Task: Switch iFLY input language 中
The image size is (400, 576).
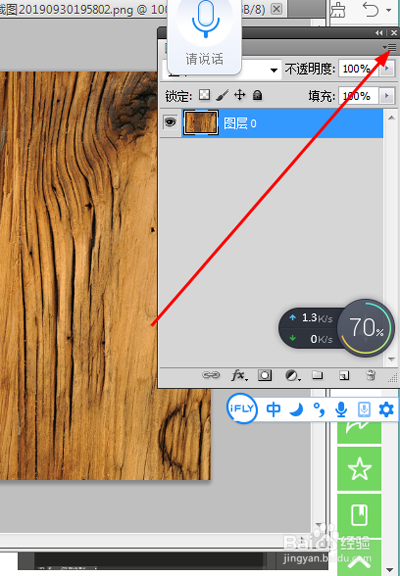Action: tap(273, 409)
